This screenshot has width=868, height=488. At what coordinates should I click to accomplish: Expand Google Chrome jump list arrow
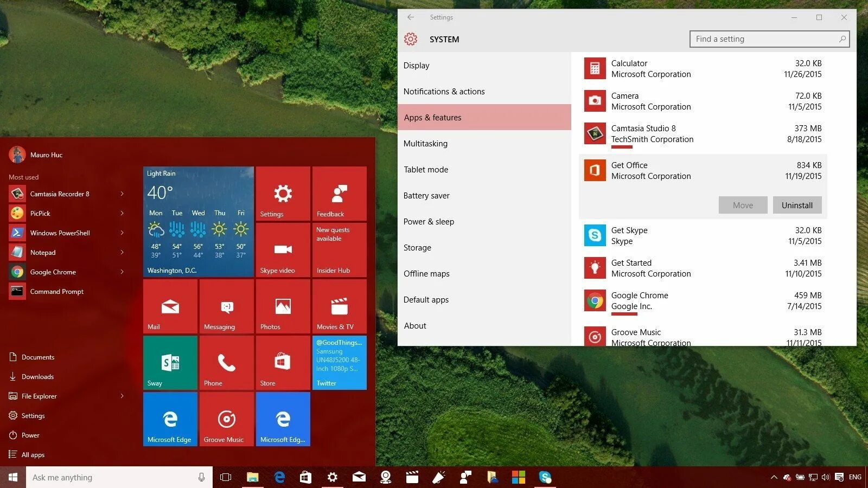click(122, 272)
